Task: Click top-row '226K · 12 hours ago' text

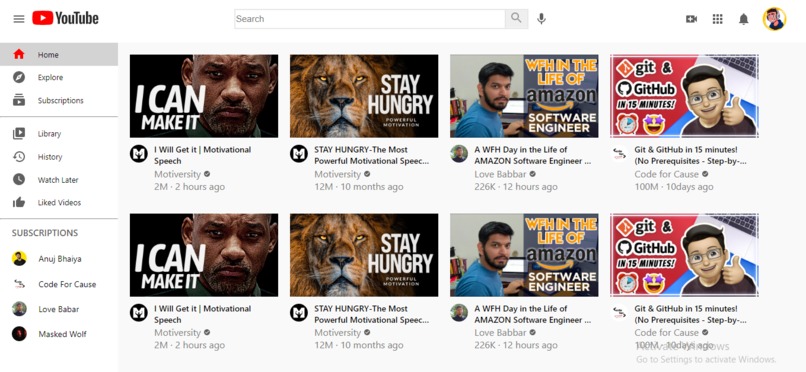Action: coord(516,187)
